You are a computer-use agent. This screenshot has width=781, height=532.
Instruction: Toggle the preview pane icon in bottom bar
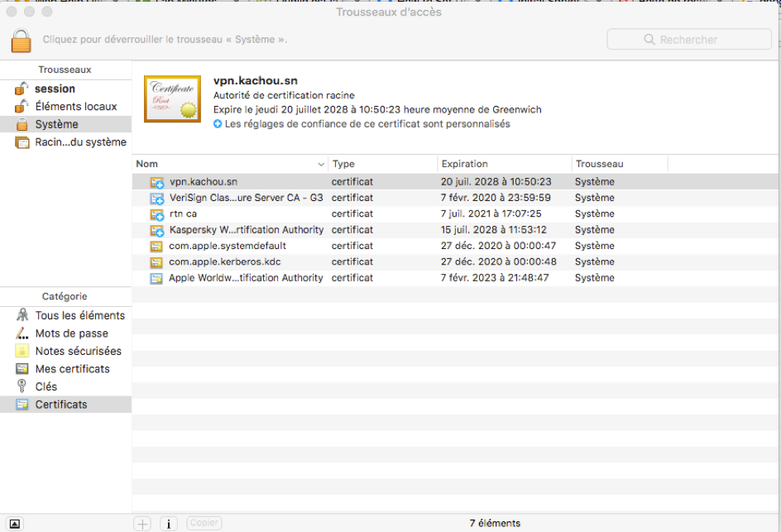15,524
